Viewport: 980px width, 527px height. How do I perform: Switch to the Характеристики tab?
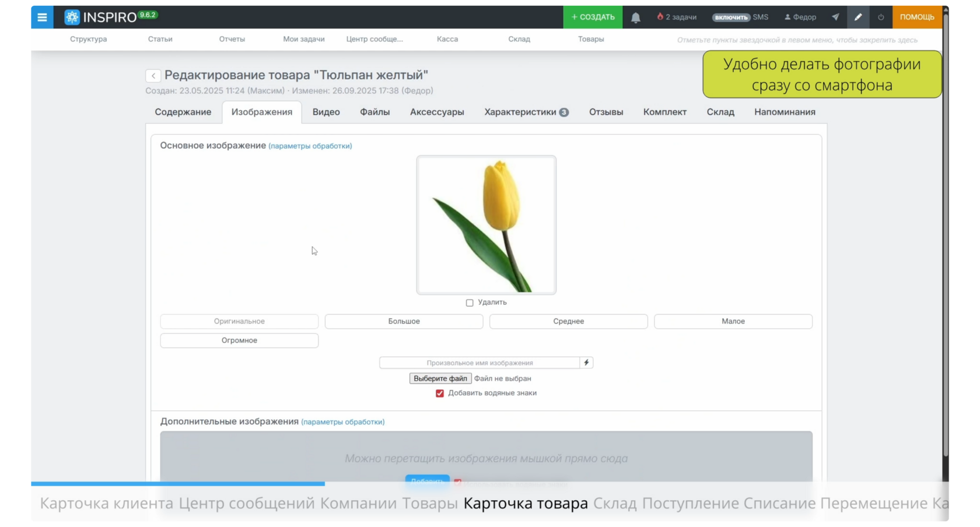[x=526, y=112]
